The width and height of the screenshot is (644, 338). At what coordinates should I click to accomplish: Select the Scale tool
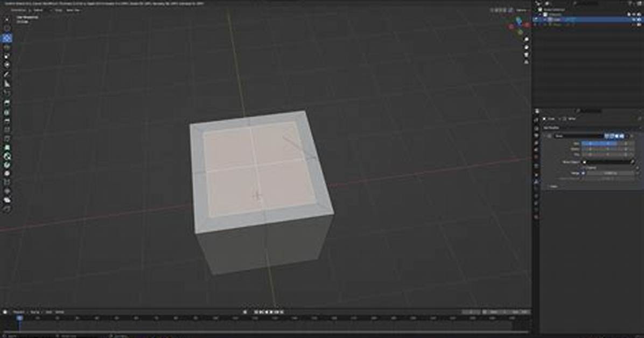pyautogui.click(x=7, y=56)
